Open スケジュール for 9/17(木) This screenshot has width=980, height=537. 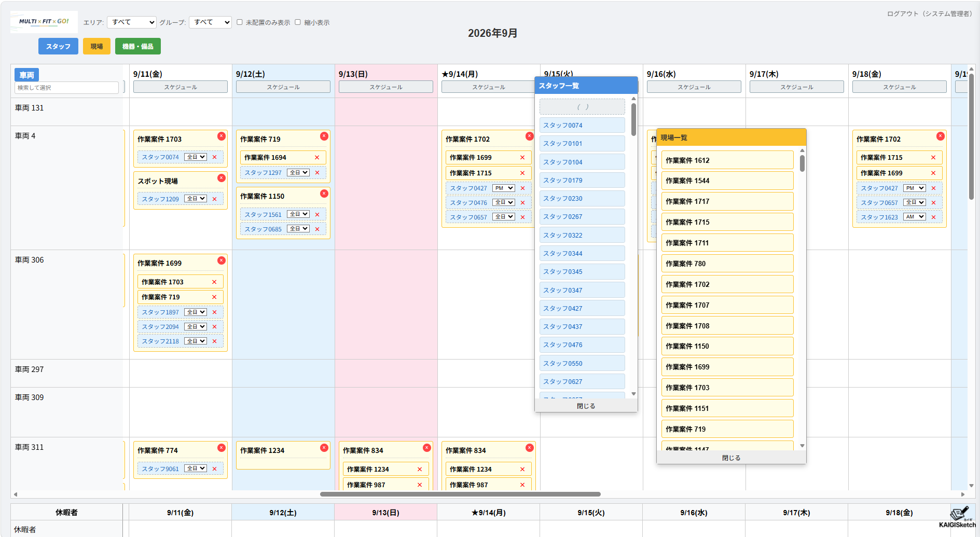tap(797, 87)
